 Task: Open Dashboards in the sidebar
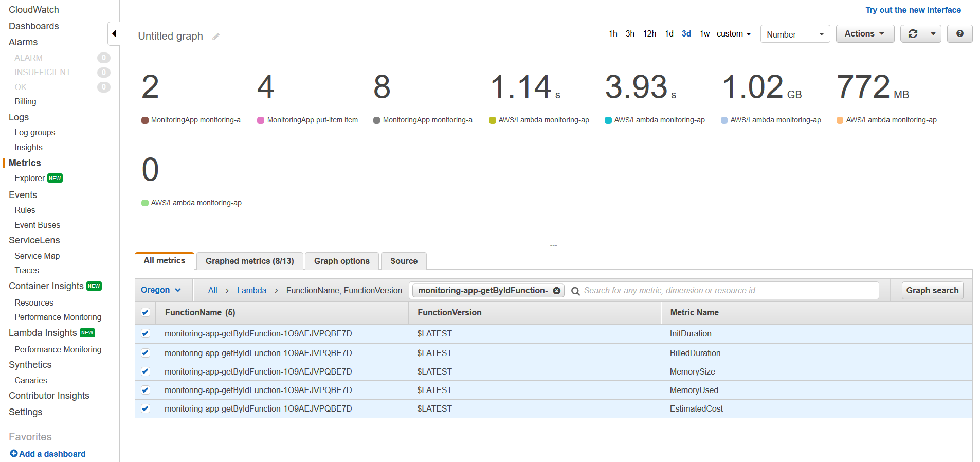point(34,26)
